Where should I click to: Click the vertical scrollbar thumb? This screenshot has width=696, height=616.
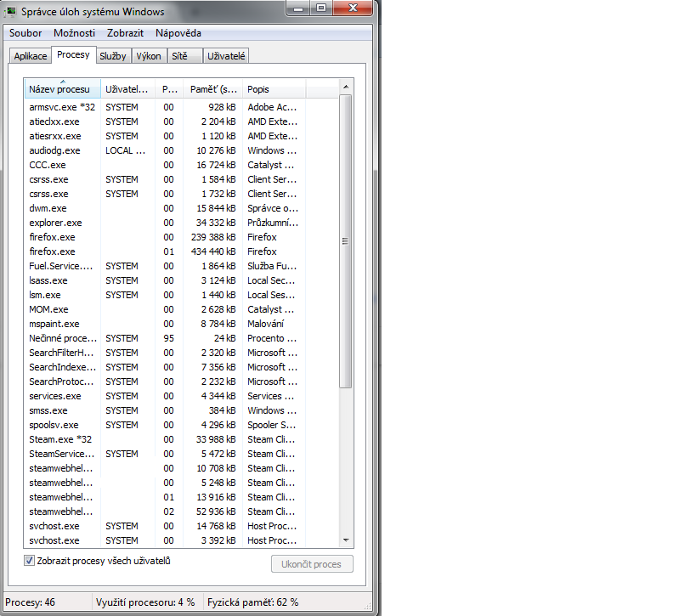click(x=345, y=241)
